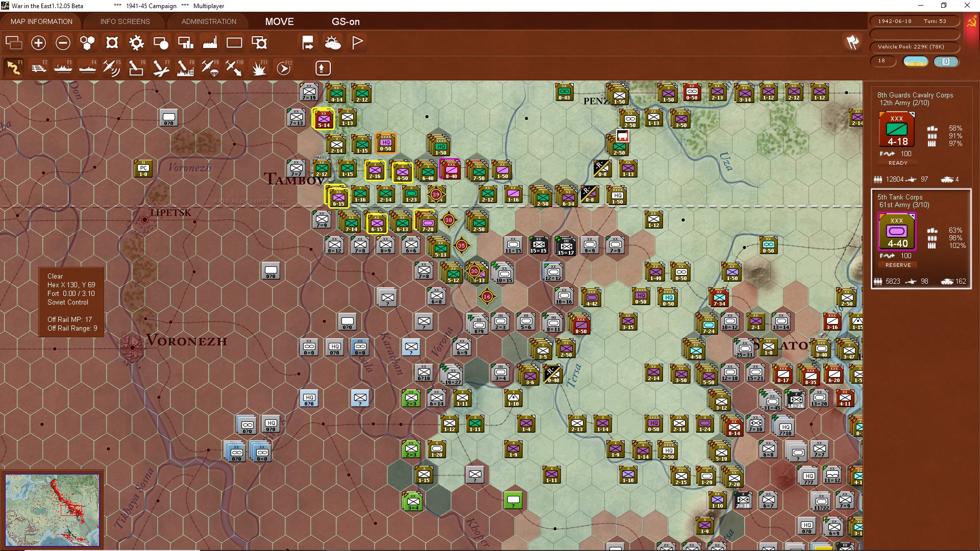The width and height of the screenshot is (980, 551).
Task: Click the Soviet hammer and sickle flag
Action: tap(971, 22)
